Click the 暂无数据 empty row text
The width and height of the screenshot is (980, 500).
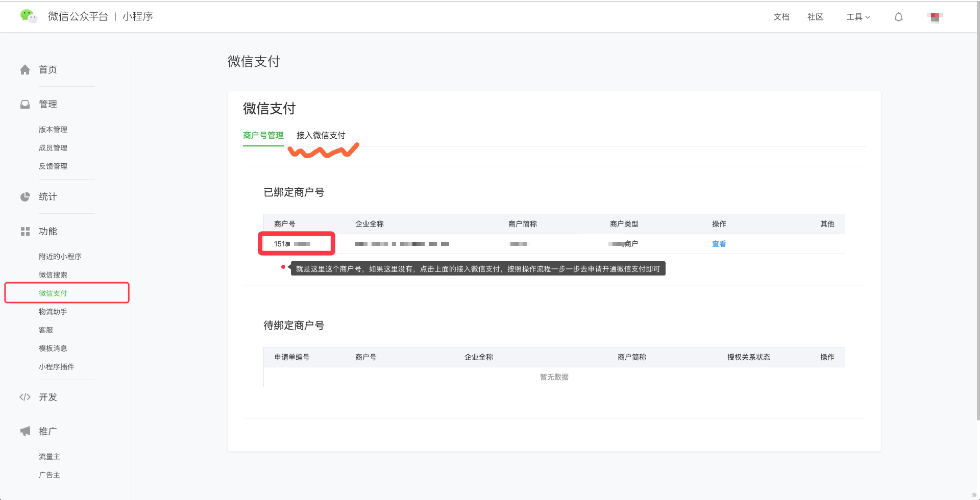[554, 377]
